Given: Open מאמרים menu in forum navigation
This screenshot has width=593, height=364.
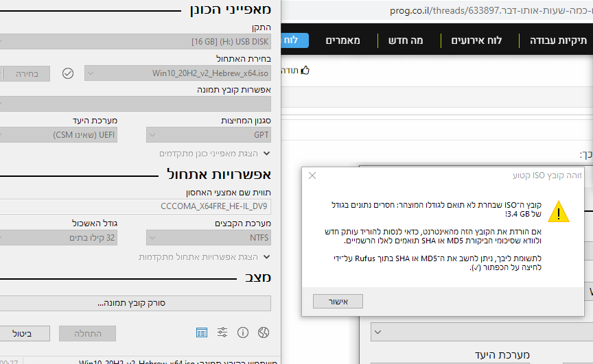Looking at the screenshot, I should (x=342, y=40).
